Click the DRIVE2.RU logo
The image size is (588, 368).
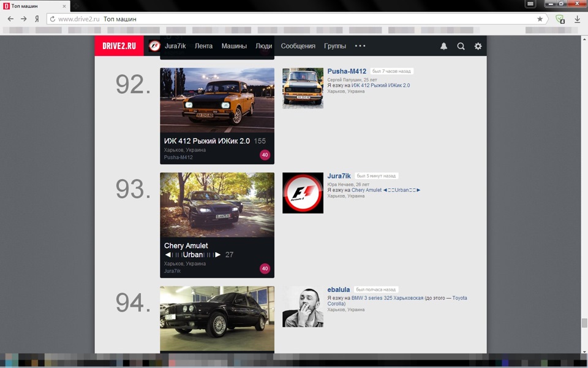[119, 46]
